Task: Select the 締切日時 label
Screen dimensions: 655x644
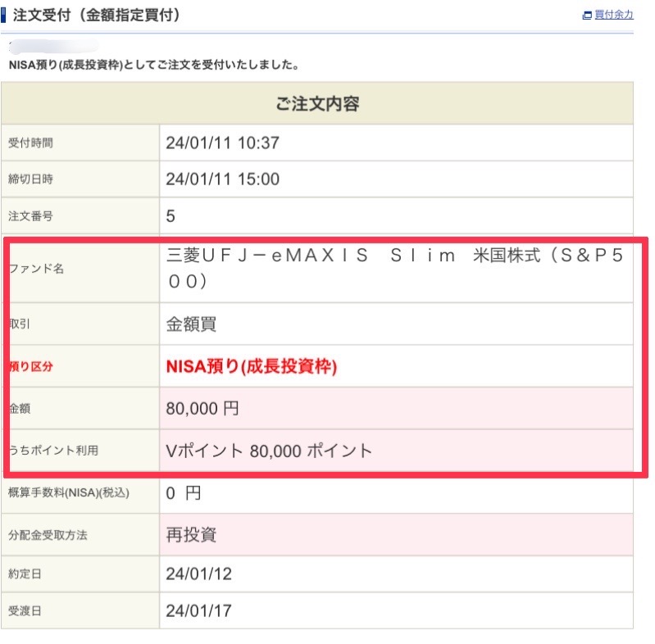Action: tap(30, 179)
